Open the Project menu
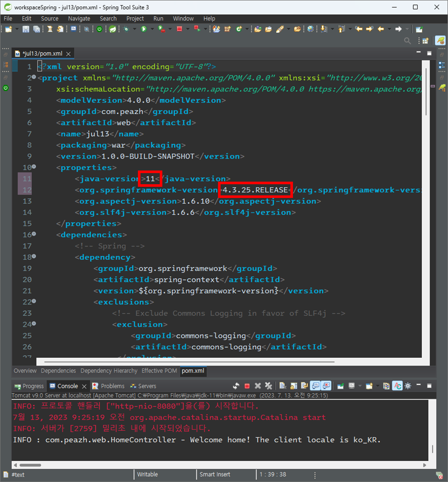The width and height of the screenshot is (448, 482). [135, 18]
